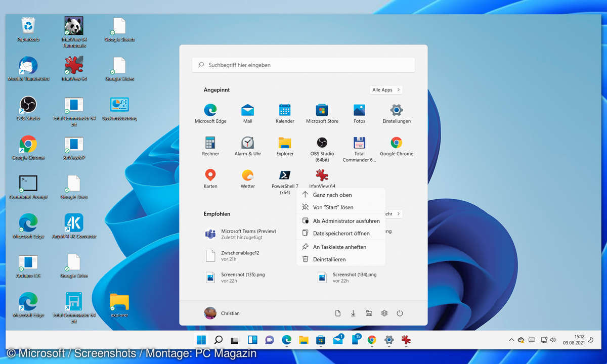The width and height of the screenshot is (607, 364).
Task: Open Total Commander pinned in Start menu
Action: pyautogui.click(x=359, y=149)
